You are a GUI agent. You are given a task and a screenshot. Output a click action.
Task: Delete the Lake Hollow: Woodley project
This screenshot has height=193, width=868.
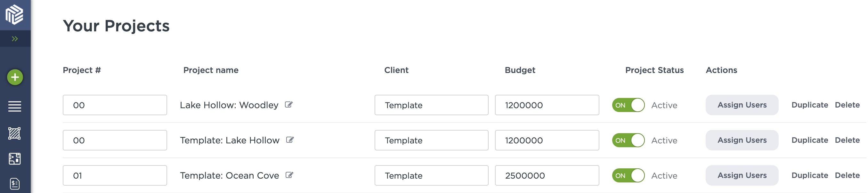(x=847, y=105)
